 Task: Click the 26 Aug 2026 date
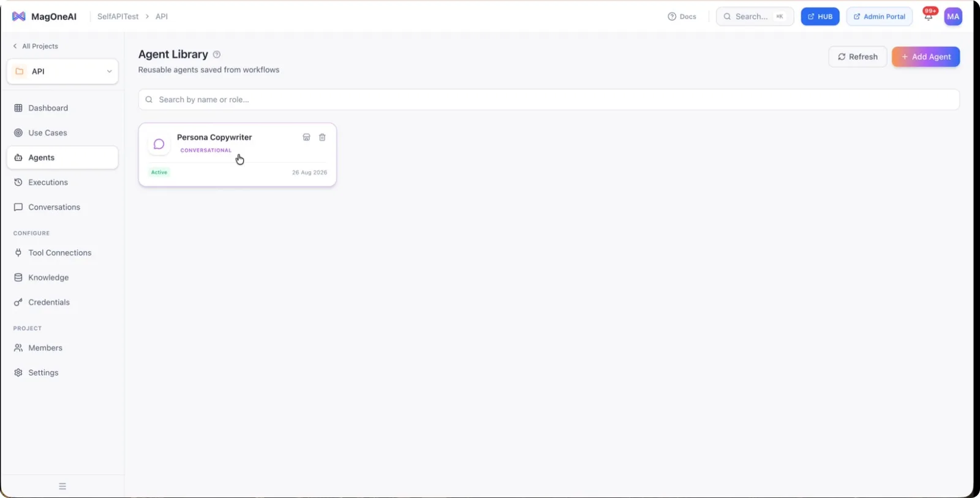pos(309,172)
